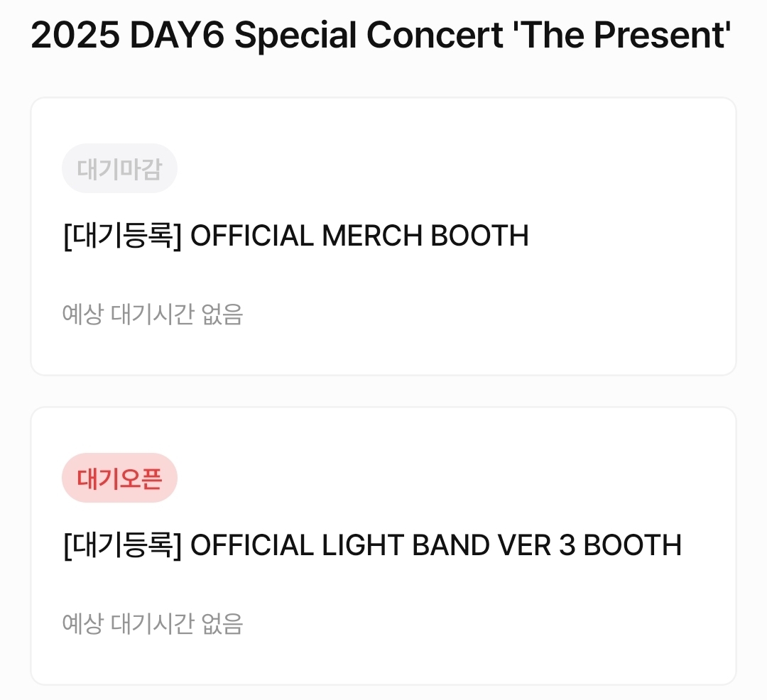The height and width of the screenshot is (700, 767).
Task: Click 예상 대기시간 없음 under LIGHT BAND booth
Action: (x=152, y=623)
